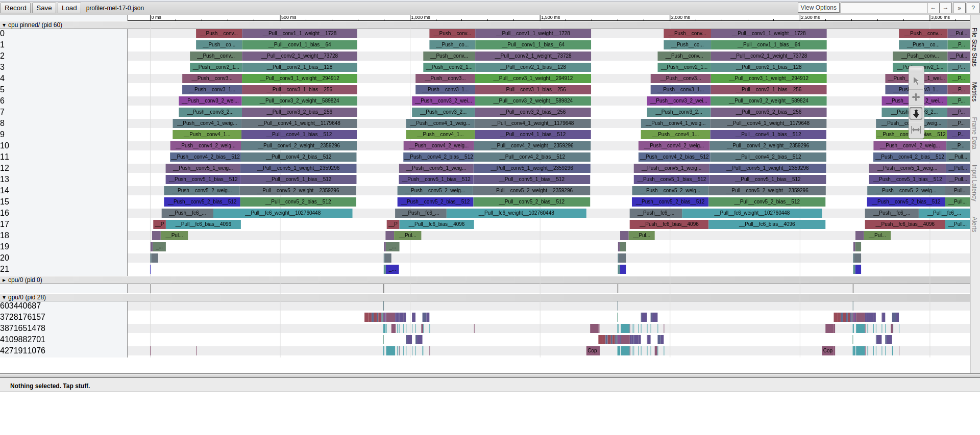The image size is (980, 435).
Task: Open the View Options menu
Action: coord(818,8)
